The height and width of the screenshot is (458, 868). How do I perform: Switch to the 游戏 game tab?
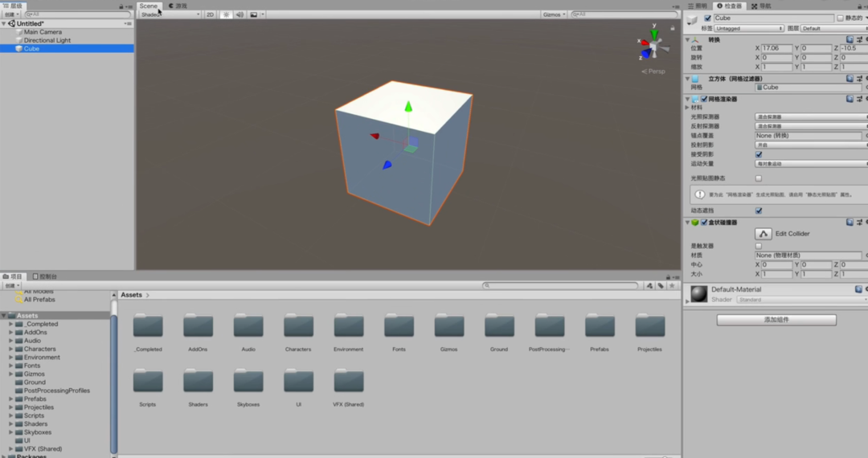tap(178, 6)
